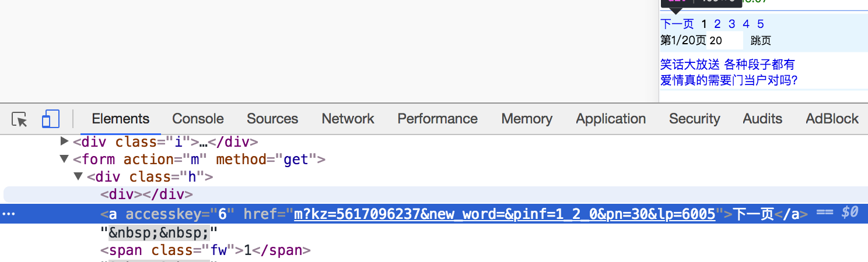Focus the page number input showing 20
Image resolution: width=868 pixels, height=262 pixels.
[x=725, y=40]
